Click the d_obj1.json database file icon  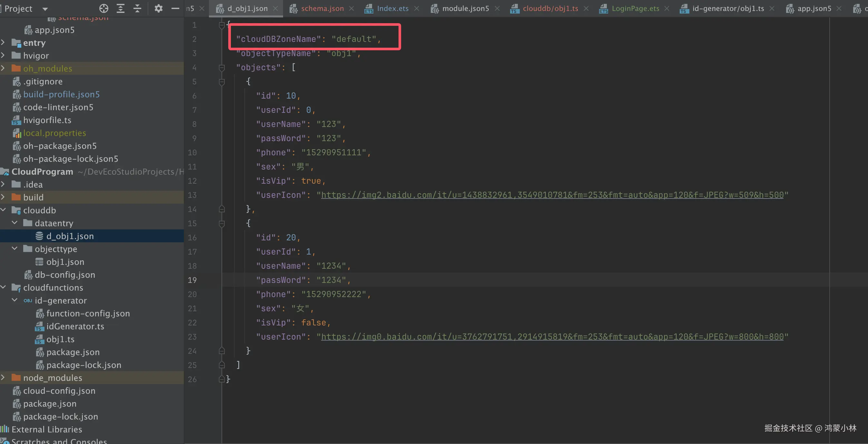39,236
